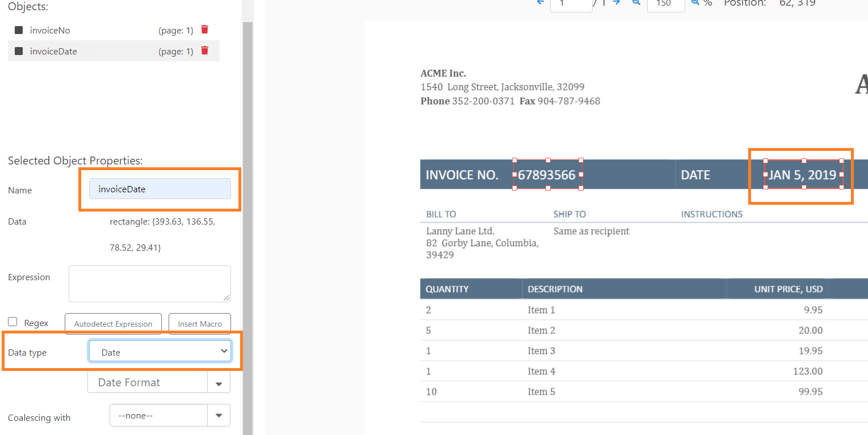
Task: Click the Insert Macro button
Action: click(199, 323)
